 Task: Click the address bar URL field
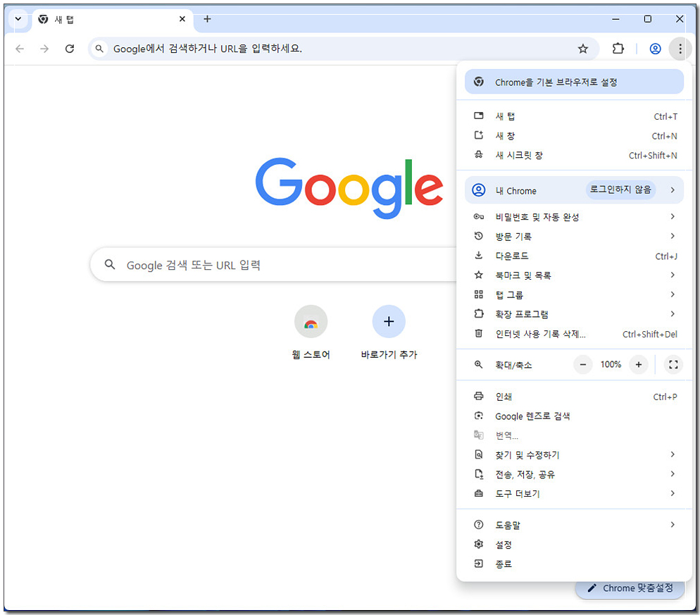(x=344, y=49)
